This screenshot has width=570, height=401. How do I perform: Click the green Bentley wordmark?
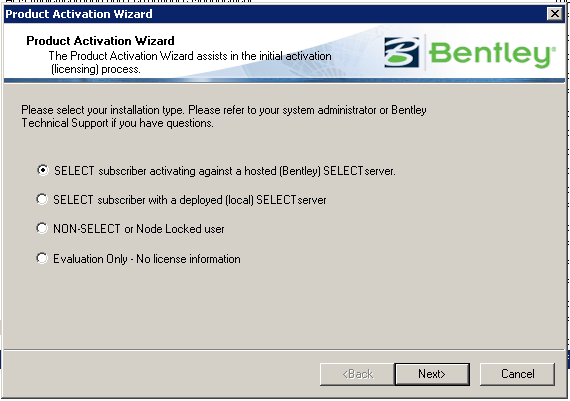click(493, 54)
